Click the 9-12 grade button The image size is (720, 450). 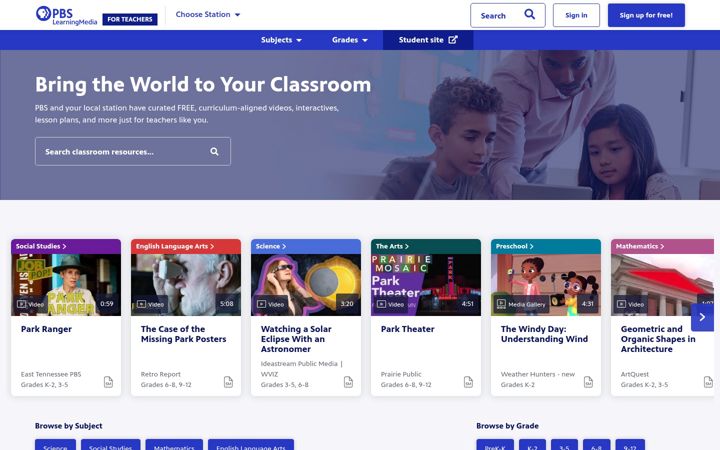click(x=630, y=445)
